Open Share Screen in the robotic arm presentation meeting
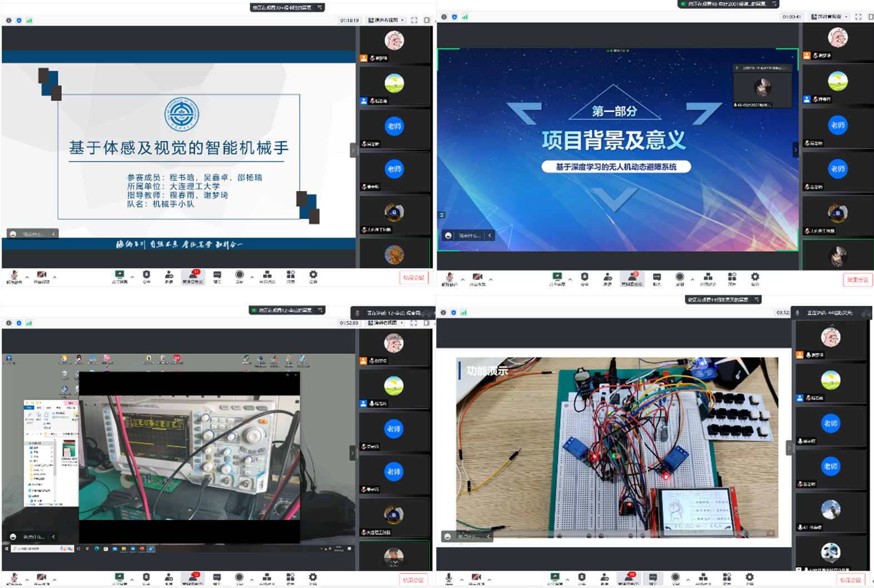Image resolution: width=874 pixels, height=588 pixels. coord(120,276)
